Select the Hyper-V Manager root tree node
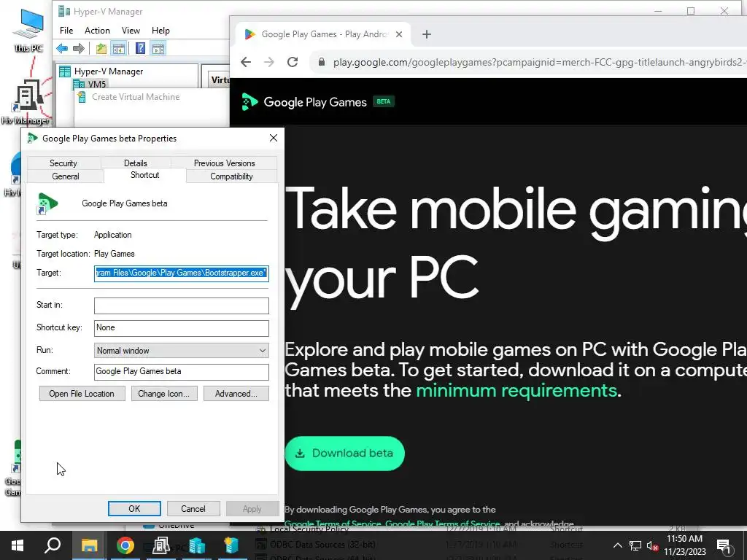The height and width of the screenshot is (560, 747). (x=109, y=71)
